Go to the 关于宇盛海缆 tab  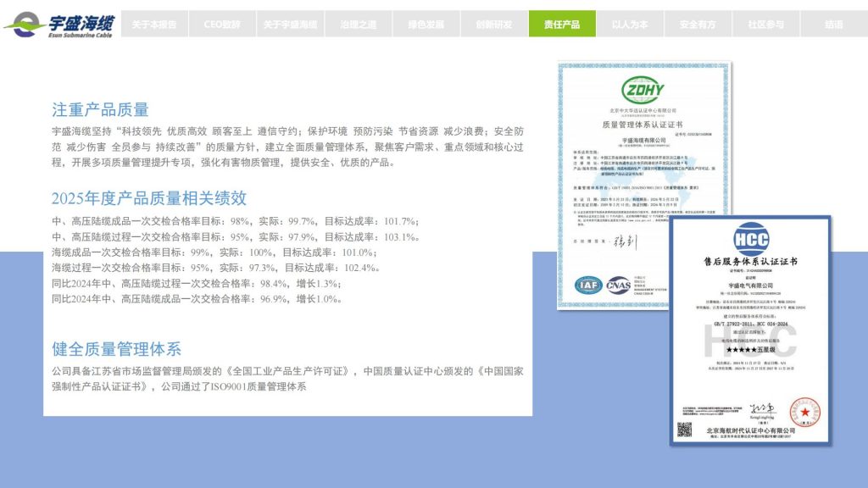click(x=290, y=25)
